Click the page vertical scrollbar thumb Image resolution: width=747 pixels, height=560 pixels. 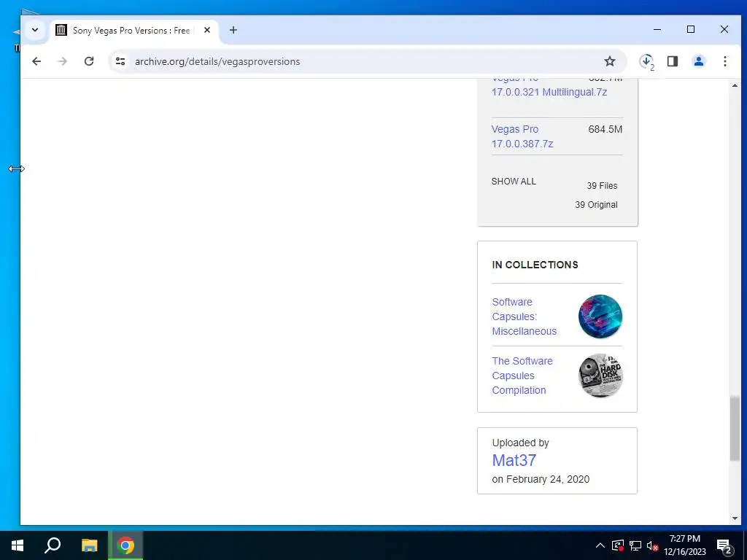coord(735,429)
